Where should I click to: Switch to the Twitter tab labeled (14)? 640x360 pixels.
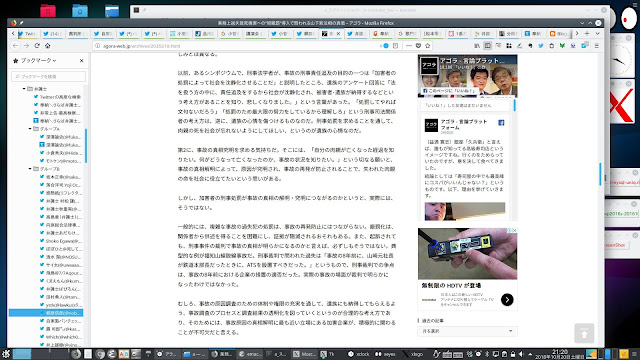coord(52,33)
